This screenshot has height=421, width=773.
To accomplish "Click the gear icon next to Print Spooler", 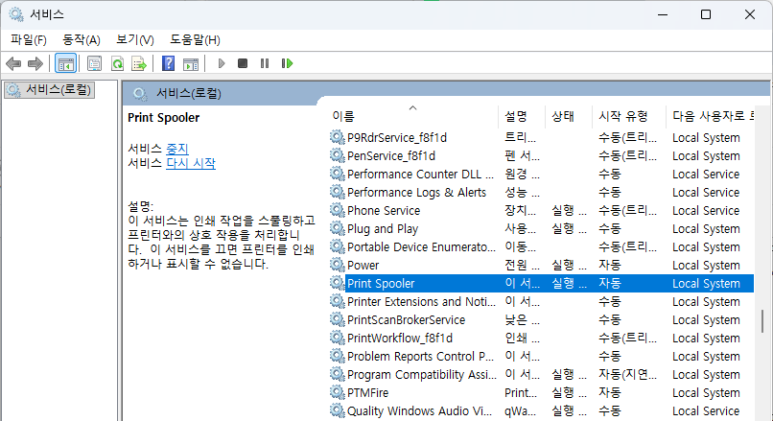I will [337, 283].
